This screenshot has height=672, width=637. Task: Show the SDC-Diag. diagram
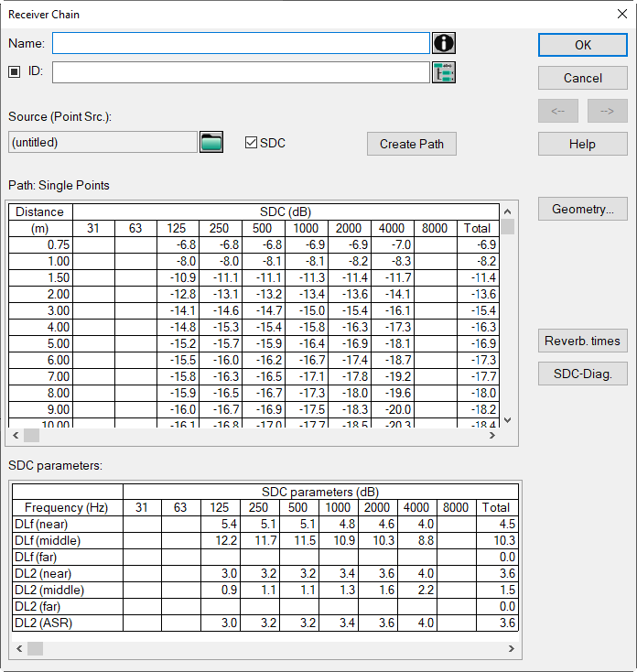(x=583, y=374)
